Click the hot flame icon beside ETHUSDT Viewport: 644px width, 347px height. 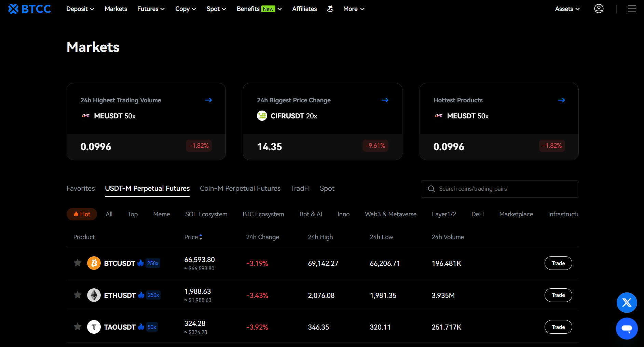pos(141,295)
